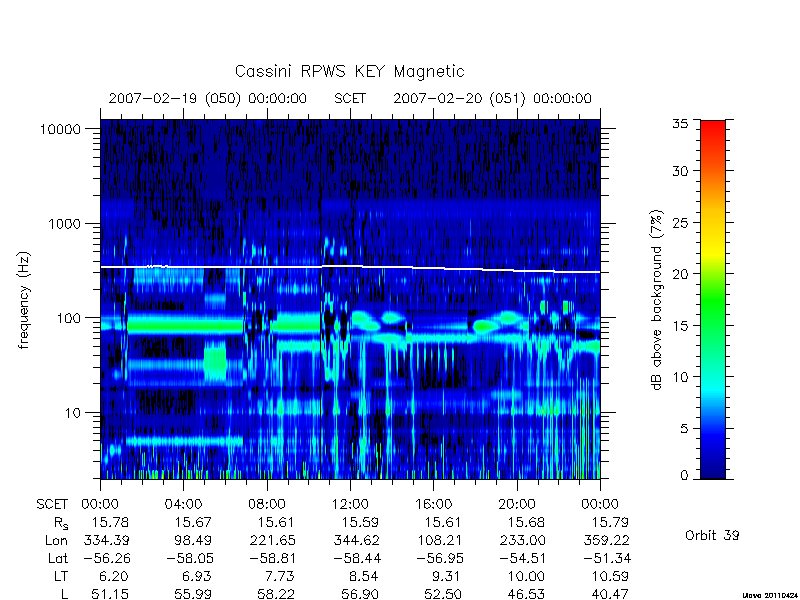This screenshot has height=600, width=800.
Task: Click the 1000 frequency tick label
Action: (x=64, y=224)
